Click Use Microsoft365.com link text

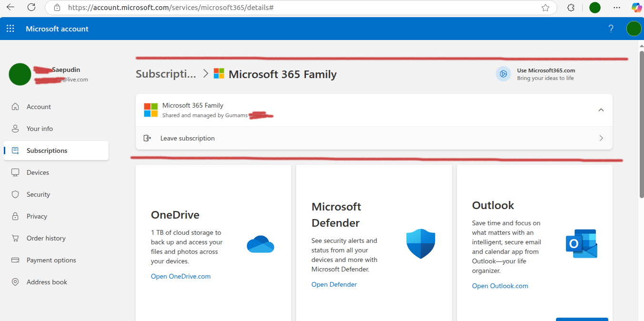click(546, 70)
